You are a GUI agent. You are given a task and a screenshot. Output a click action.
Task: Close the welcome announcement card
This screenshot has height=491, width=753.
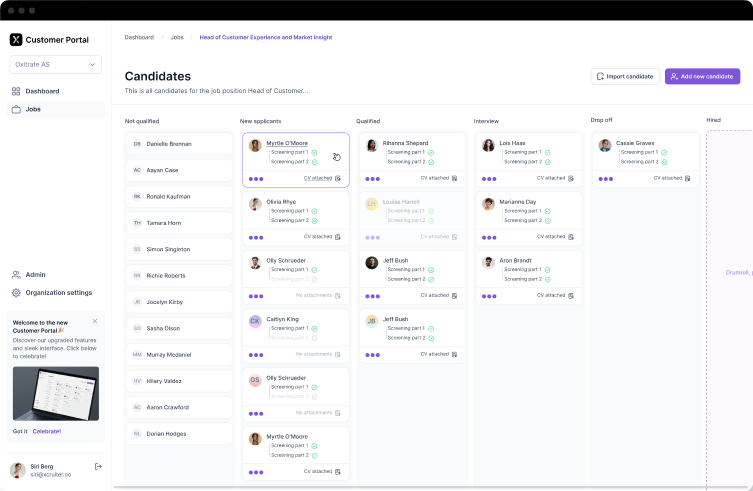click(95, 321)
